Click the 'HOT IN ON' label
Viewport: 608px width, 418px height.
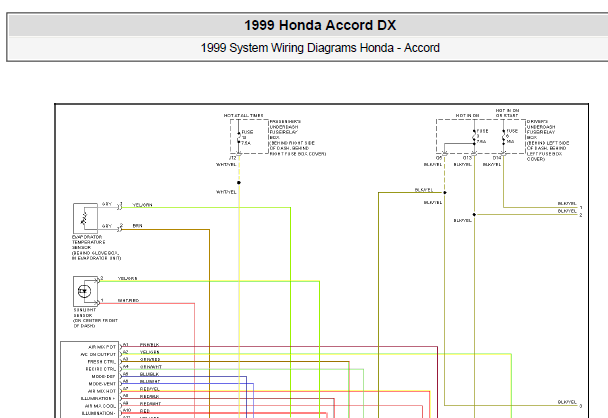[x=468, y=116]
